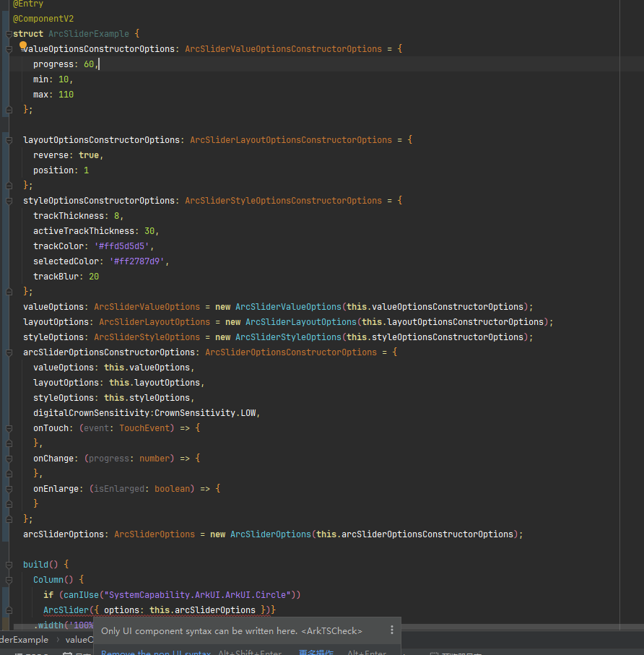Place cursor on the ArcSliderExample struct name

89,34
